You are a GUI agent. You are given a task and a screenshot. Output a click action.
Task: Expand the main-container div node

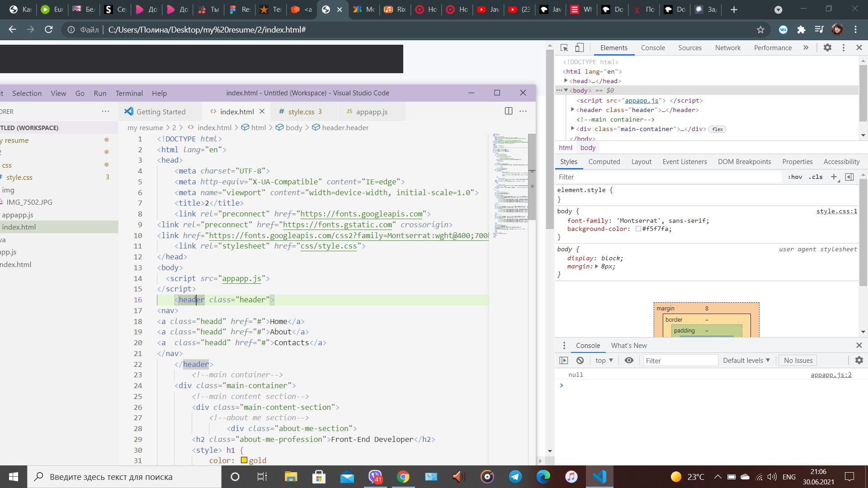pyautogui.click(x=573, y=129)
